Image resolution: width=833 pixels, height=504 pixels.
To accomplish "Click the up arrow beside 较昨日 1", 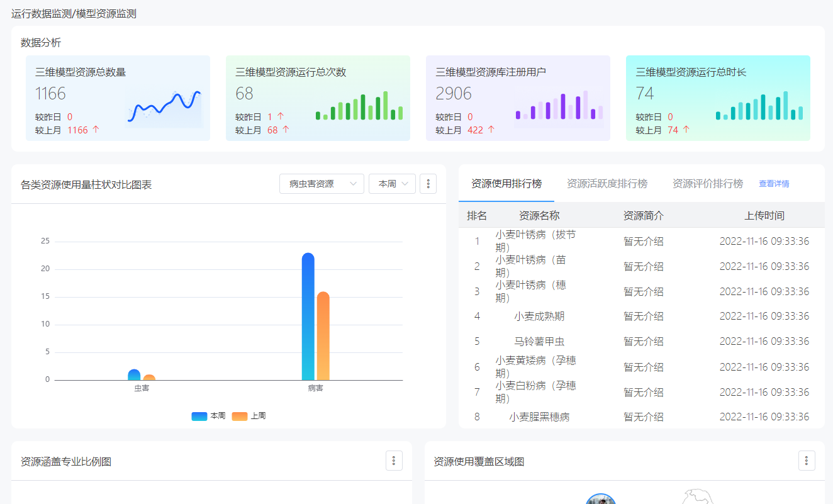I will (x=281, y=116).
